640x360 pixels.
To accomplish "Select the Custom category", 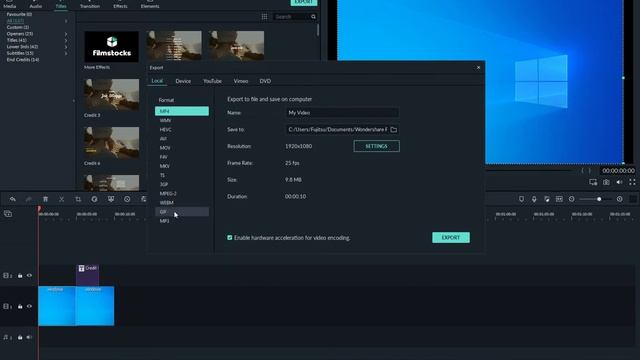I will (x=18, y=27).
